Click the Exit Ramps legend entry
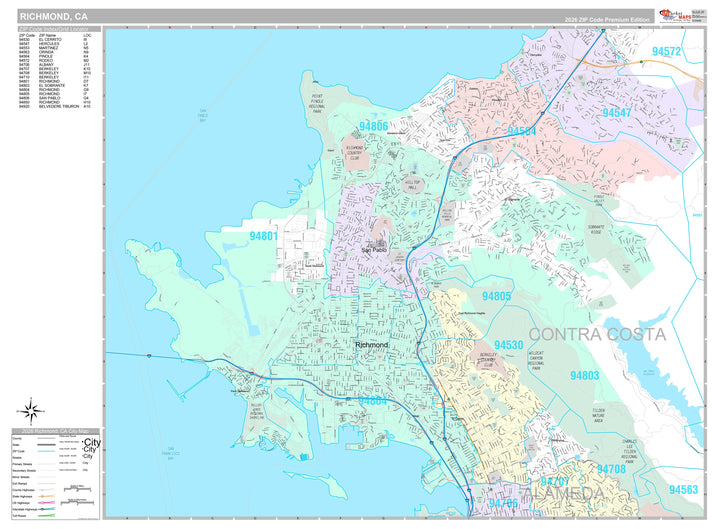Viewport: 720px width, 529px height. pos(19,484)
